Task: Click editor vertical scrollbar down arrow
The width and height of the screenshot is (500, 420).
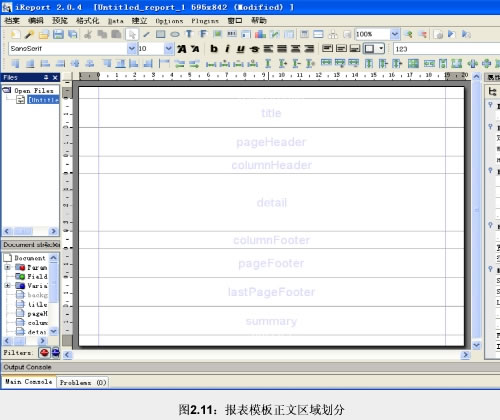Action: coord(477,345)
